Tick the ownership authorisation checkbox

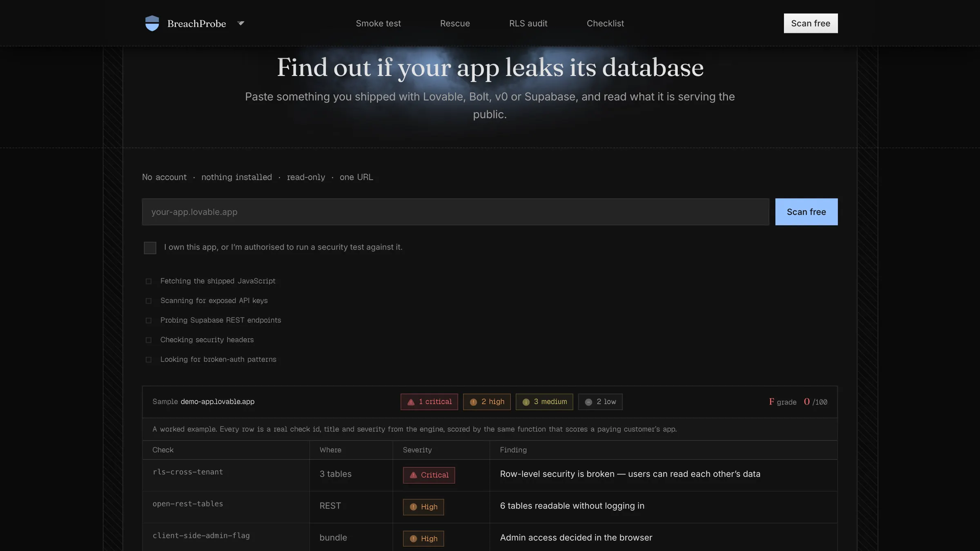pyautogui.click(x=150, y=248)
